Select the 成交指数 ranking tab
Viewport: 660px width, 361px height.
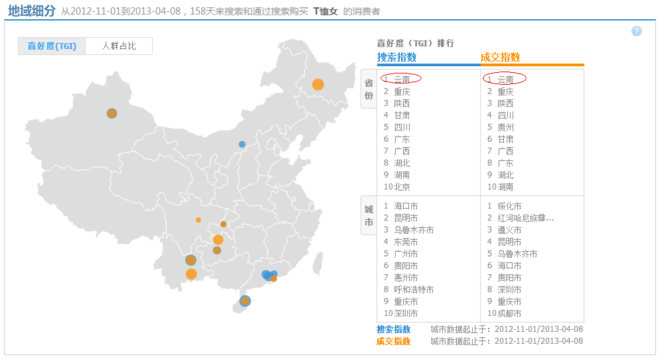point(500,57)
